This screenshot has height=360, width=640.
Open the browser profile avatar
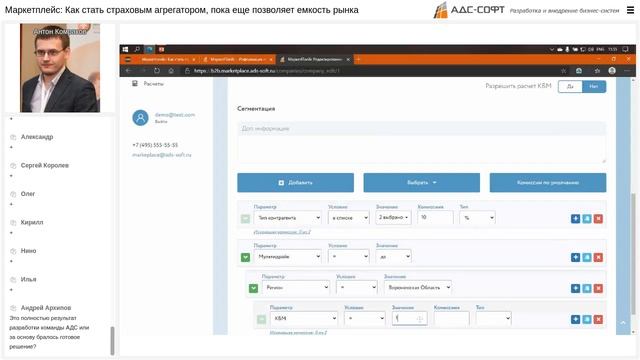pos(612,71)
